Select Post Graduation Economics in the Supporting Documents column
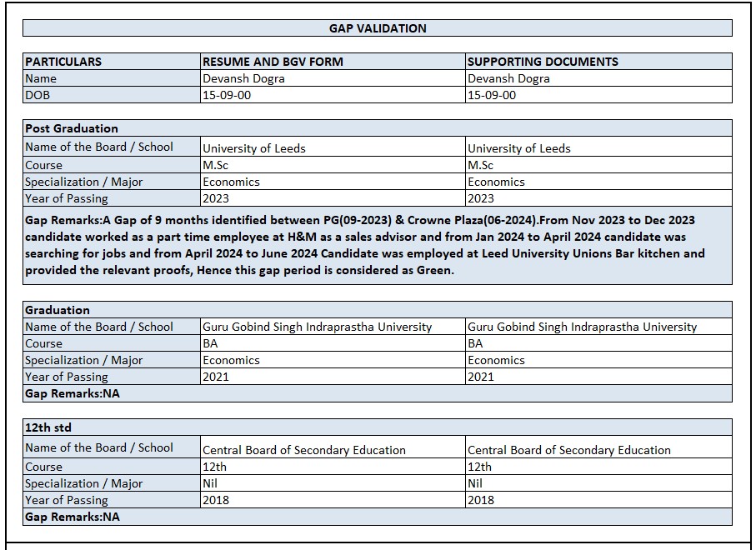 [496, 182]
